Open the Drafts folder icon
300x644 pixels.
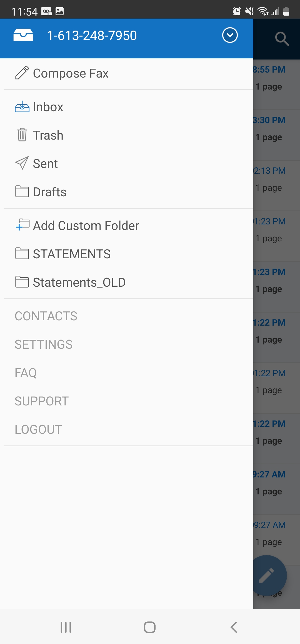[x=22, y=191]
